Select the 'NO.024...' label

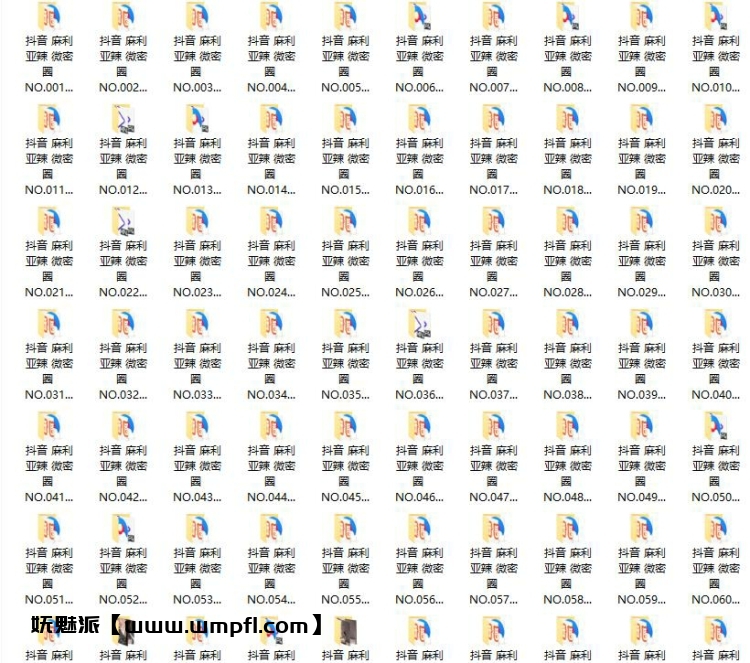coord(271,292)
